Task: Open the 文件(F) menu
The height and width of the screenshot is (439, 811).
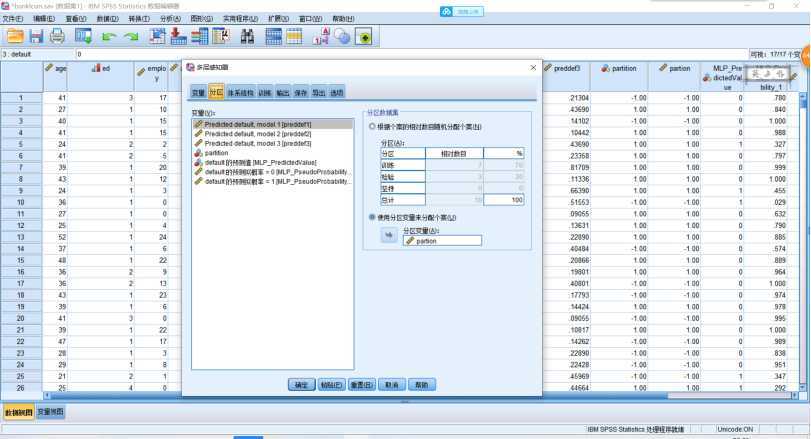Action: tap(12, 19)
